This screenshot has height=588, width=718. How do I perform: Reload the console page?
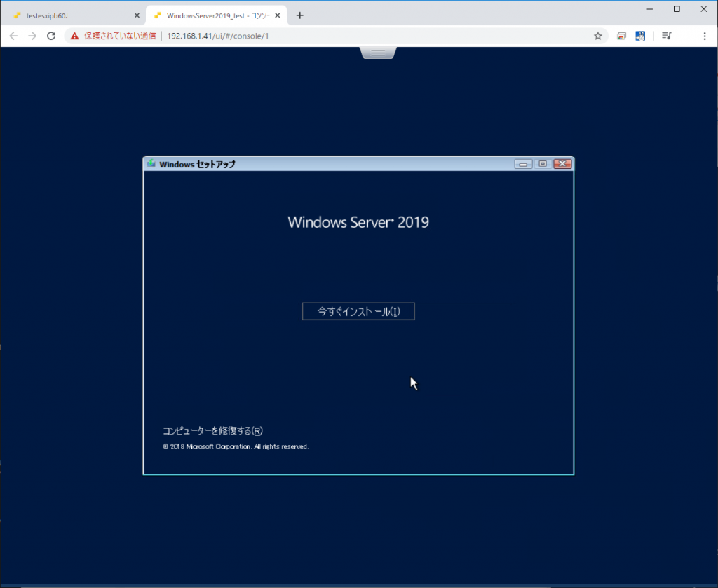click(51, 36)
